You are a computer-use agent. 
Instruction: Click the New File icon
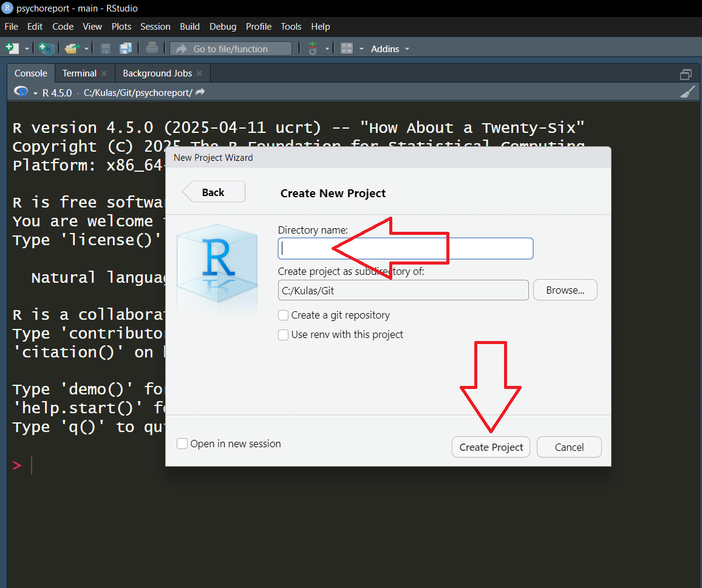[12, 49]
